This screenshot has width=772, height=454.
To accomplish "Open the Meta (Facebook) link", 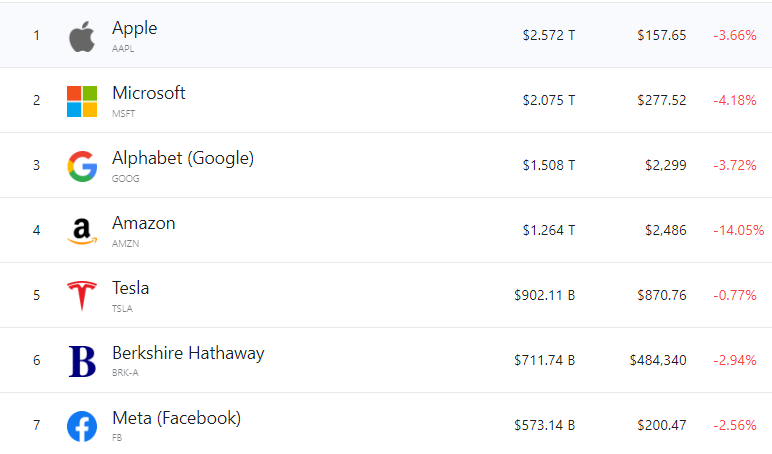I will tap(176, 418).
